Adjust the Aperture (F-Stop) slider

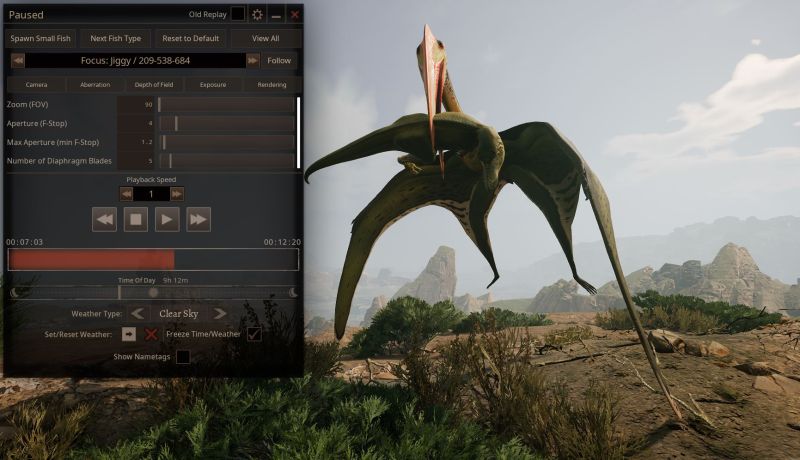coord(226,123)
